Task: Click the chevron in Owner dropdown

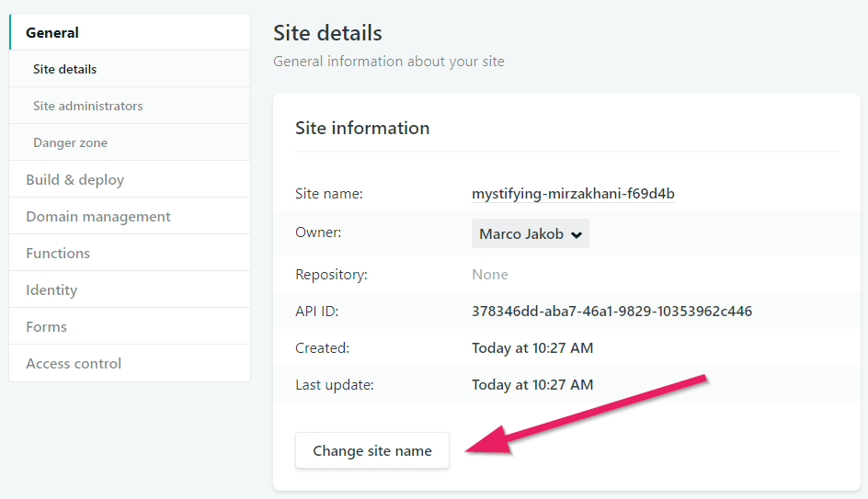Action: pos(577,234)
